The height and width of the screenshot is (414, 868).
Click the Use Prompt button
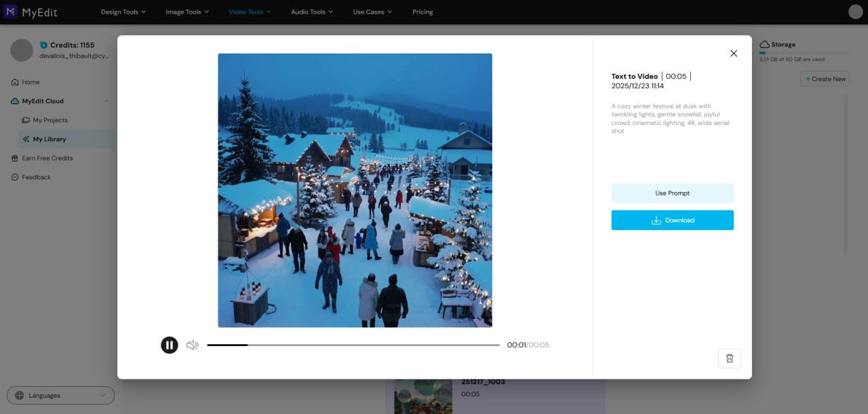point(672,193)
